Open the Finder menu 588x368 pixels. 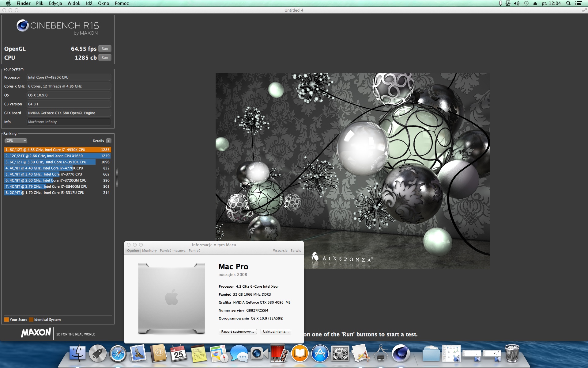pos(23,3)
